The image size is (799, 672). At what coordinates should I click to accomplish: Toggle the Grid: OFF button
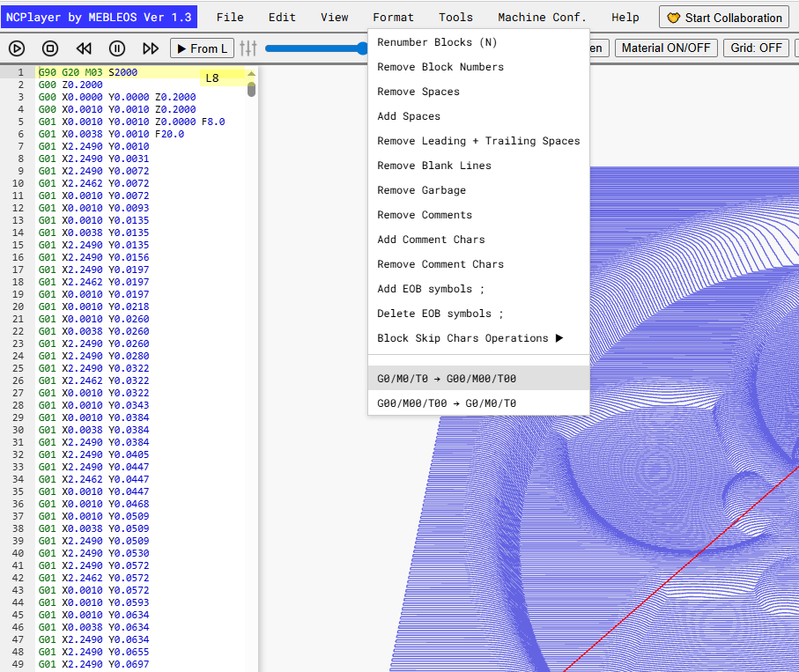pyautogui.click(x=756, y=48)
